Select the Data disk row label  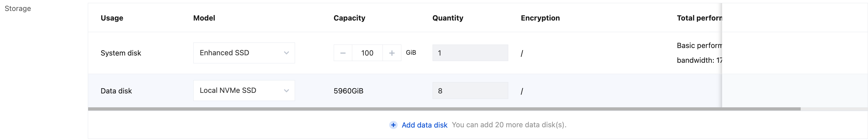tap(116, 91)
